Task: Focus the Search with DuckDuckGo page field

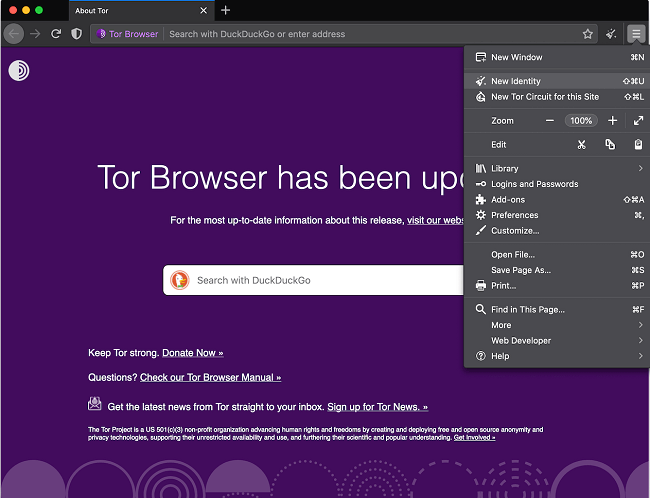Action: [313, 280]
